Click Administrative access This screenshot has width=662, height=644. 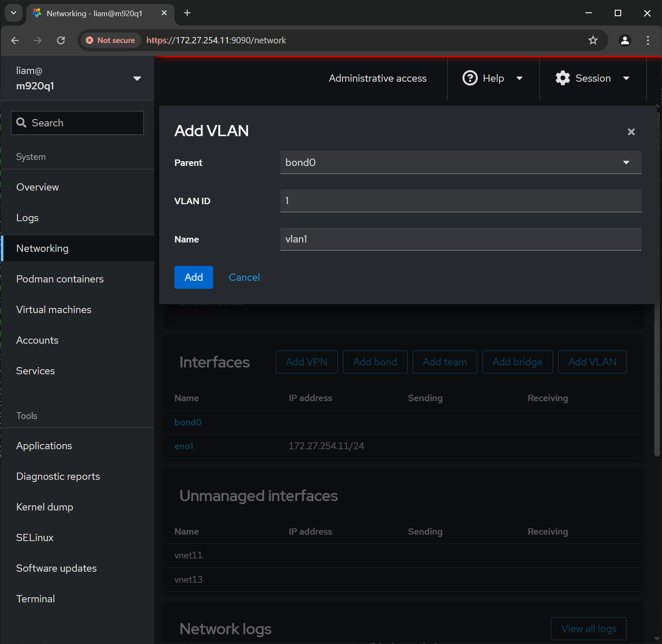[x=377, y=78]
